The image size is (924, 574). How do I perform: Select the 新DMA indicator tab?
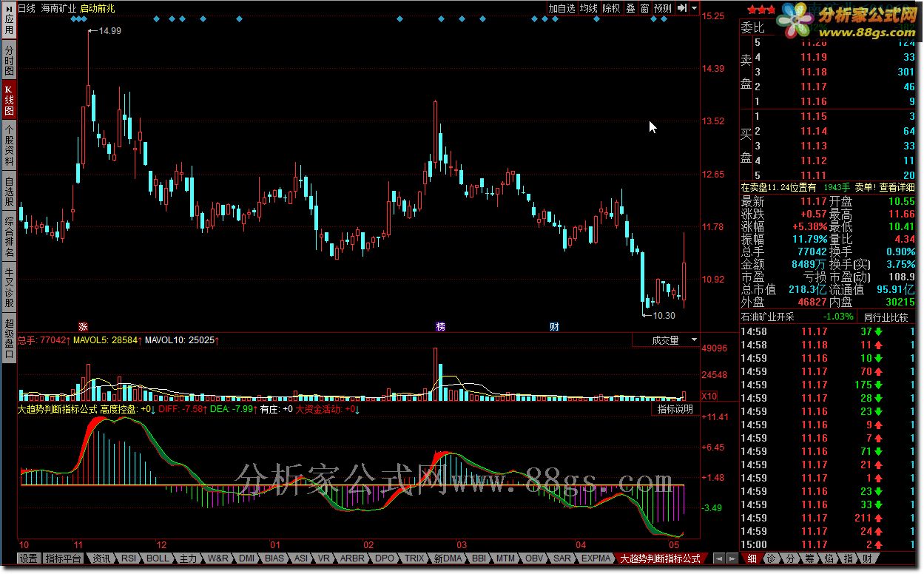point(448,558)
